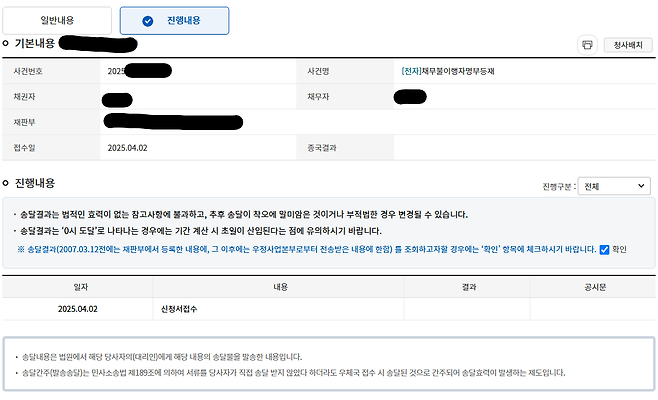Click the 접수일 label
This screenshot has height=400, width=658.
tap(24, 148)
